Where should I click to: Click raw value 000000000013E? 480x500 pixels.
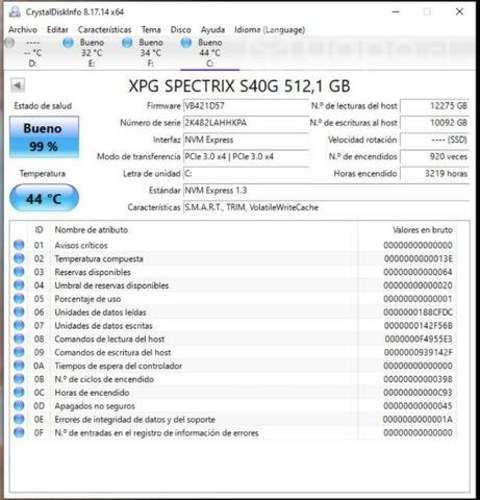418,259
